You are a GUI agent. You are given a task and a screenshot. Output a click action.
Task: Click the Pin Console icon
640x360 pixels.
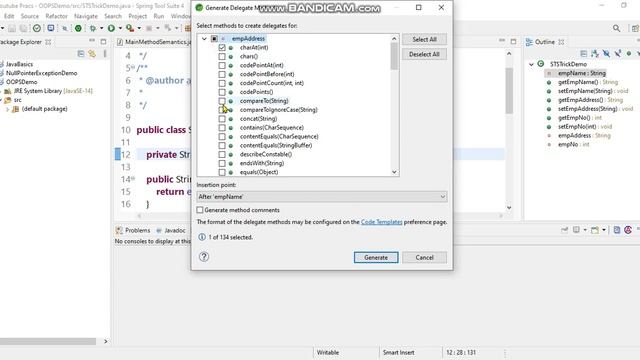pyautogui.click(x=565, y=230)
